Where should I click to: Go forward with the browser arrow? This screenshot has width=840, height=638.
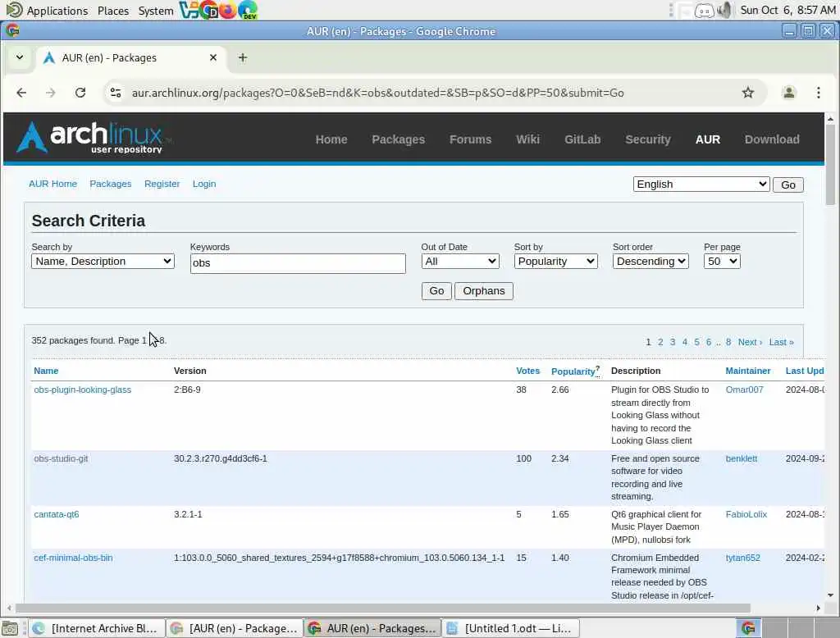50,93
